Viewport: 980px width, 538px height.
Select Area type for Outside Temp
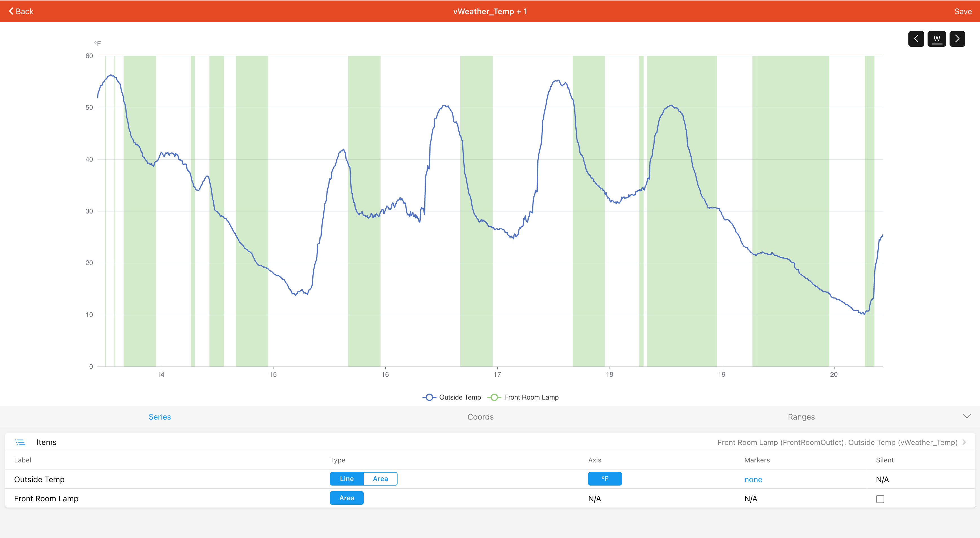click(380, 479)
